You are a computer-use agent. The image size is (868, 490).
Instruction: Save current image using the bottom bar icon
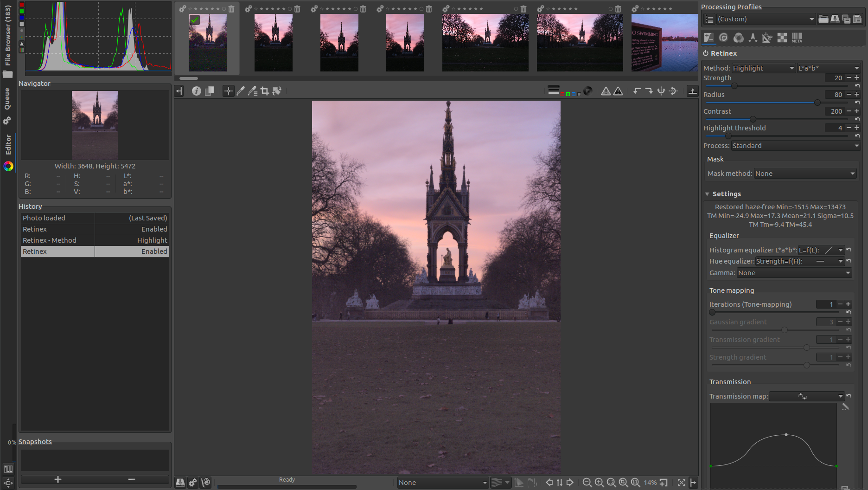(180, 483)
